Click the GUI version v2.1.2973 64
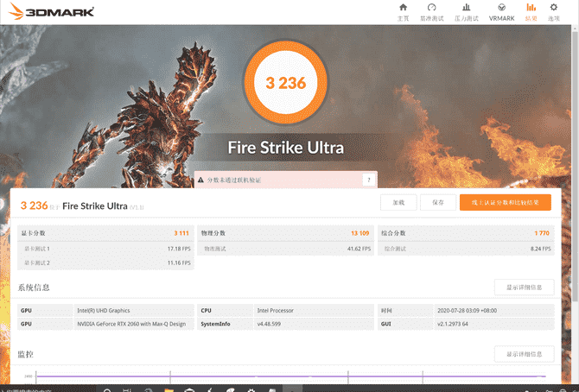 pyautogui.click(x=453, y=324)
